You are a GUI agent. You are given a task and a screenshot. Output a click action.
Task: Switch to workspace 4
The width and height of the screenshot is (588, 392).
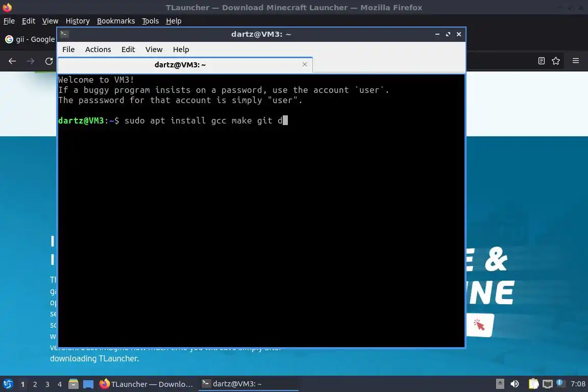pyautogui.click(x=60, y=384)
